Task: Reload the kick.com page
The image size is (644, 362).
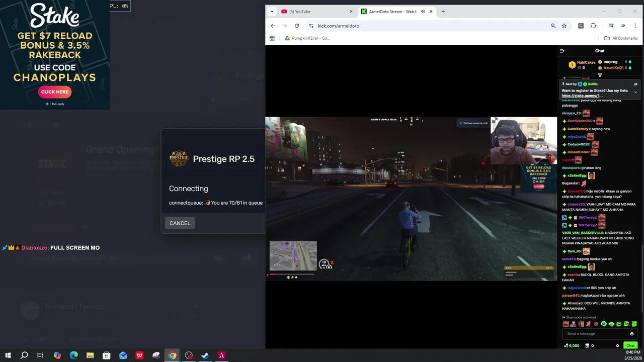Action: pyautogui.click(x=297, y=26)
